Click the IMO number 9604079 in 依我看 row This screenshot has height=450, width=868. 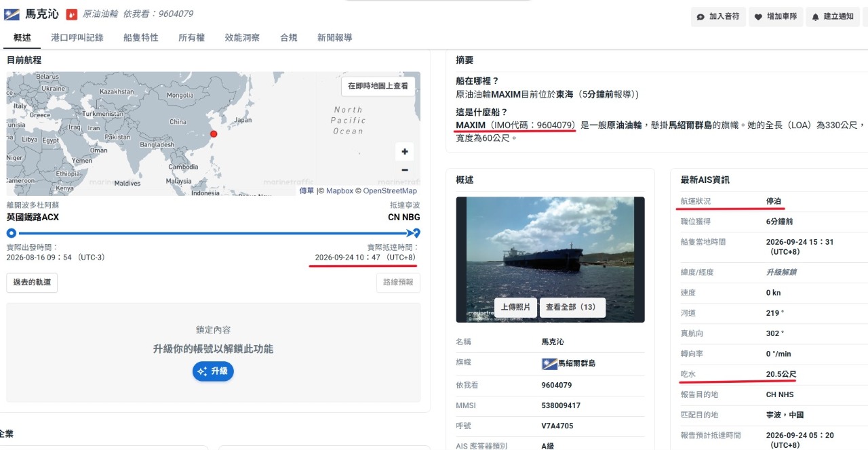[557, 385]
